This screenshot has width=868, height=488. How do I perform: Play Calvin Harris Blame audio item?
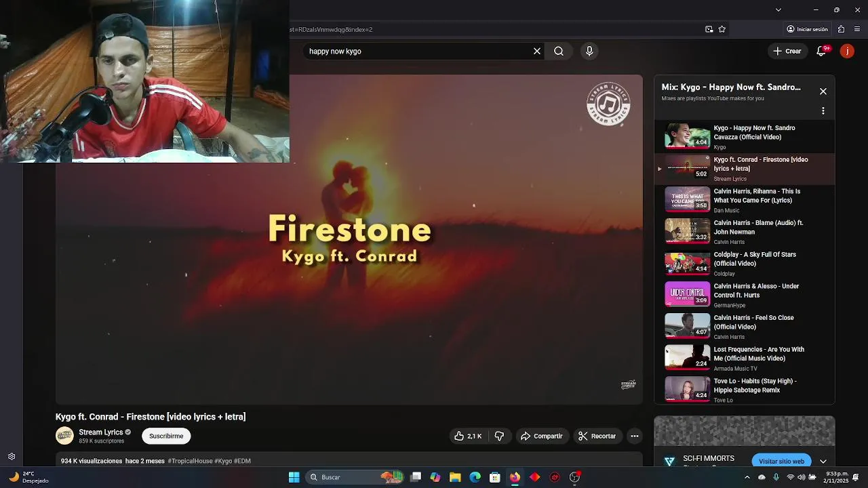(x=744, y=231)
